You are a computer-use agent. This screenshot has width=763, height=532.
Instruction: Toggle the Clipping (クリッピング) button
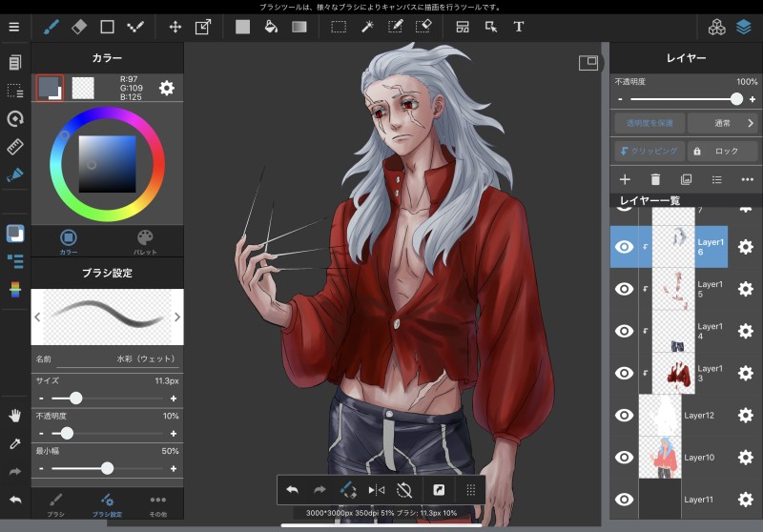click(650, 152)
